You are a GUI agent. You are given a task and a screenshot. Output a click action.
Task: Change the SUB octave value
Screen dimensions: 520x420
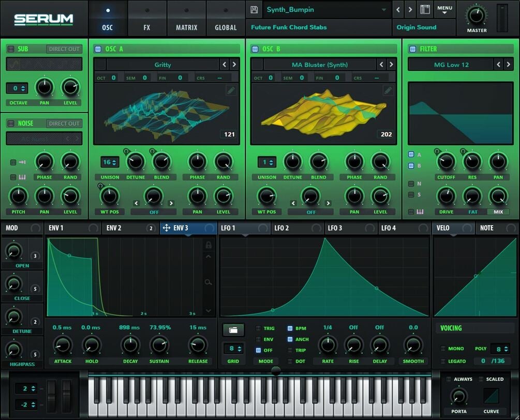[x=17, y=88]
